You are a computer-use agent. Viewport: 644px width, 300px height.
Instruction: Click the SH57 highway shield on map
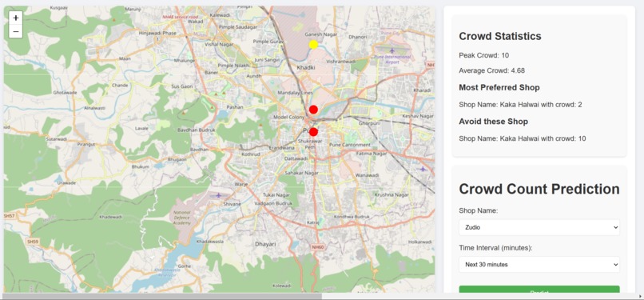click(x=9, y=215)
